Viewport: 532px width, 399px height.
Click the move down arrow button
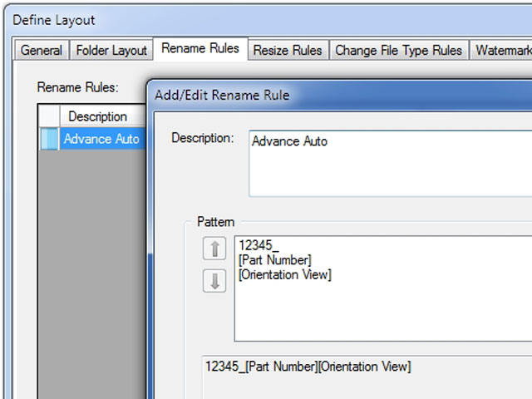214,281
